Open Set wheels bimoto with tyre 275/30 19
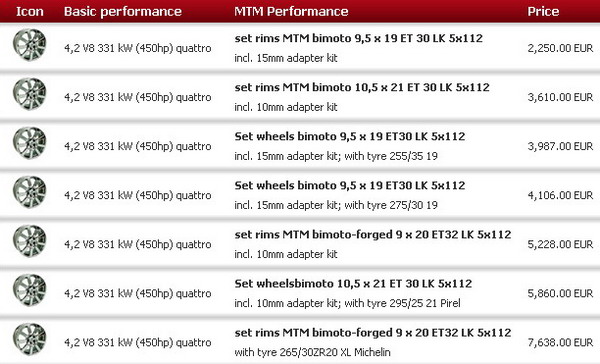 350,185
